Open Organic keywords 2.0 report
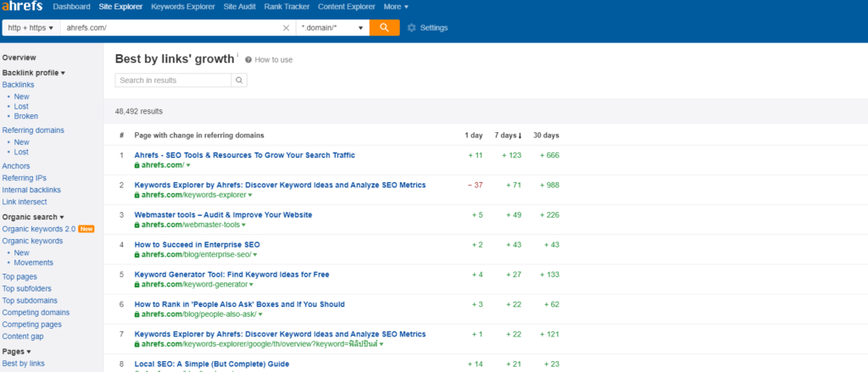 pos(39,229)
